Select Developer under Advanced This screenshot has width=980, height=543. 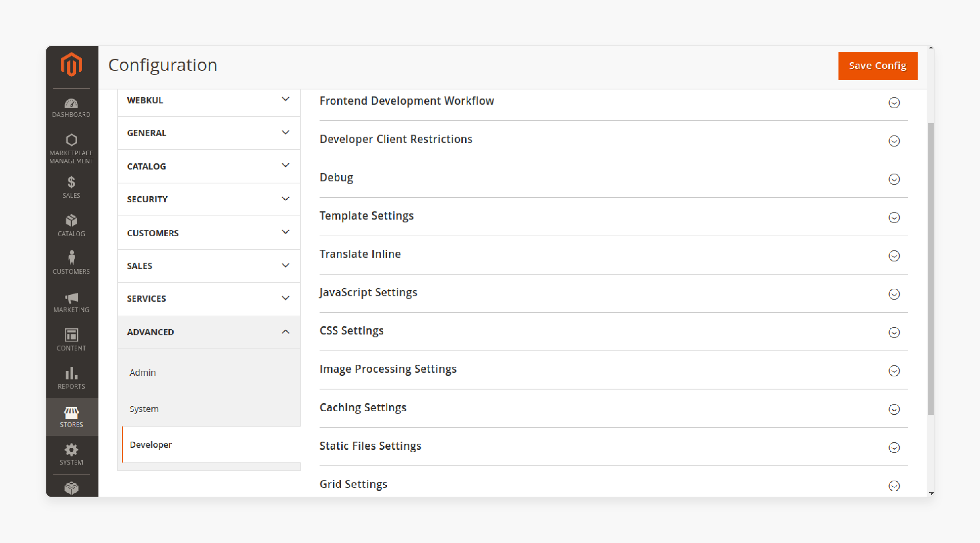point(151,445)
